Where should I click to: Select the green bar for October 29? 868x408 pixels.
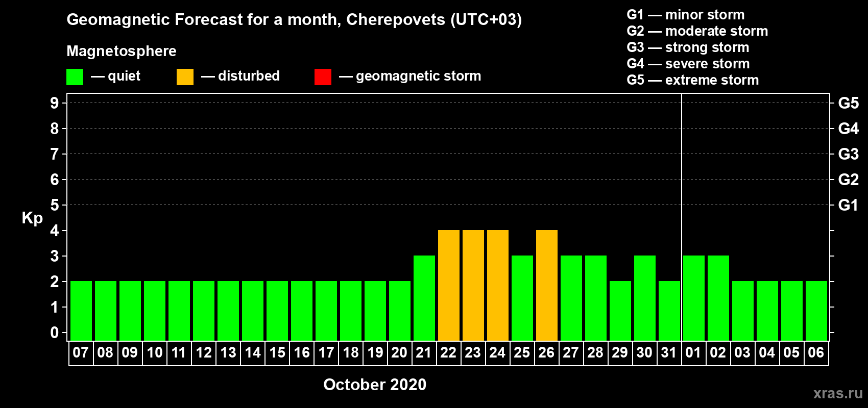pyautogui.click(x=620, y=311)
